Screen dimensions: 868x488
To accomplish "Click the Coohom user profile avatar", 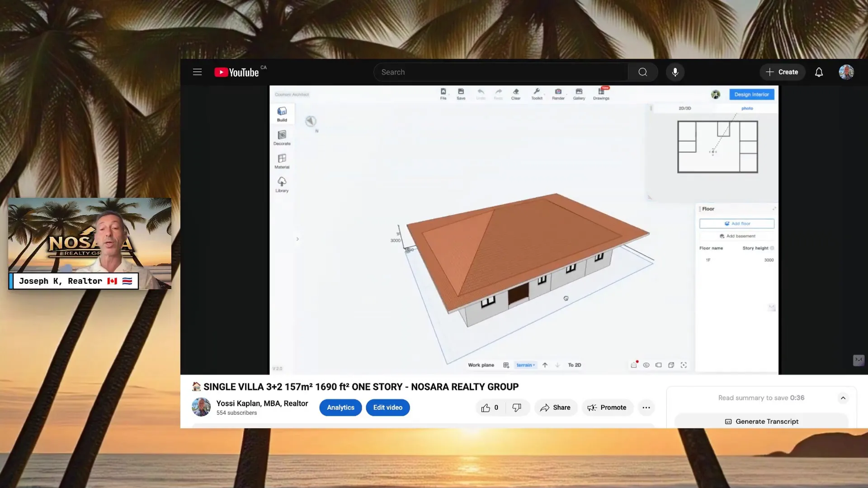I will tap(716, 94).
